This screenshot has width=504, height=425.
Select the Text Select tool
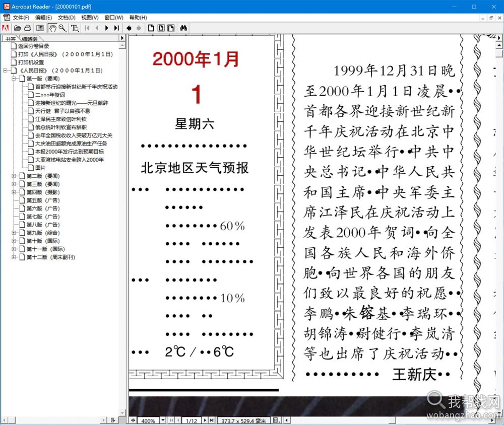click(x=75, y=28)
